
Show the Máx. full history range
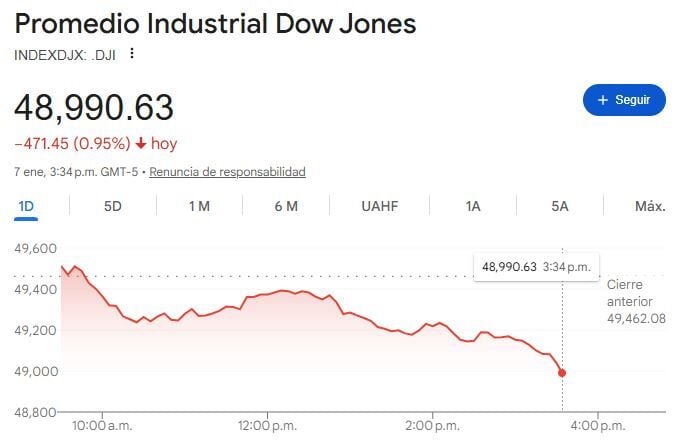tap(650, 206)
